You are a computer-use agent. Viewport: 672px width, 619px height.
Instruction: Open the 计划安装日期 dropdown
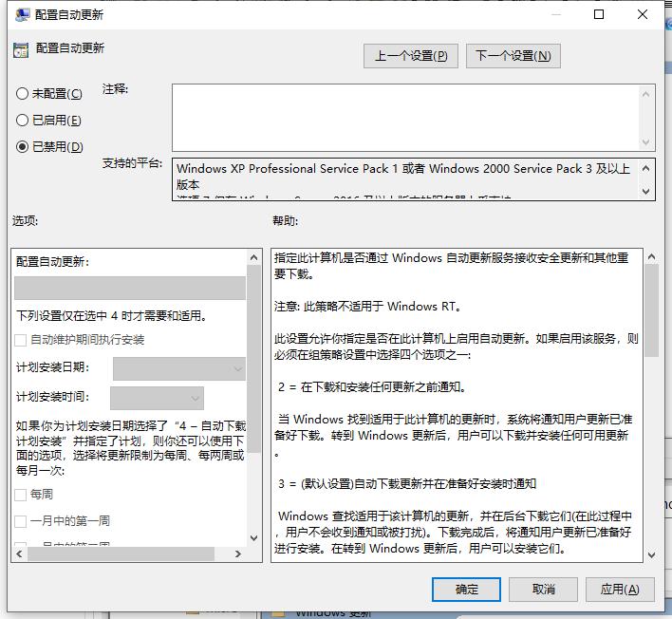pos(179,368)
